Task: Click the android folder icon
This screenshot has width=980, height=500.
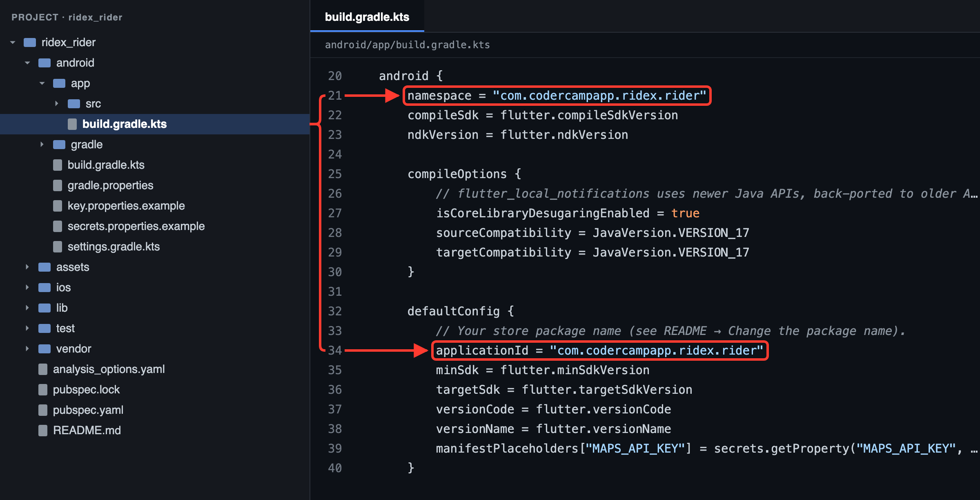Action: point(45,63)
